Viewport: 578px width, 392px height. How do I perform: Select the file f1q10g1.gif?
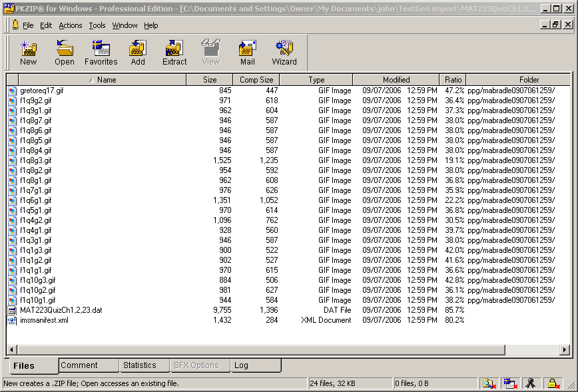point(38,300)
